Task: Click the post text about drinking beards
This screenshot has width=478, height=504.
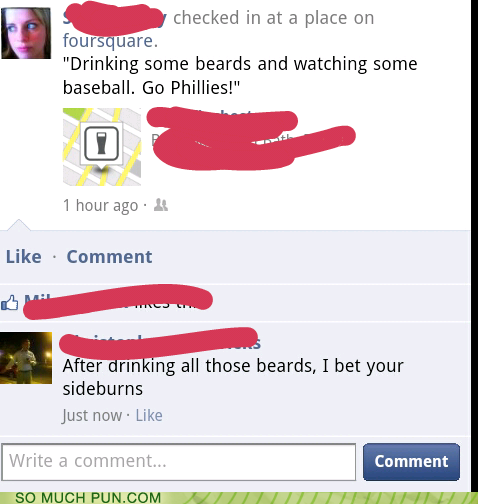Action: (x=240, y=76)
